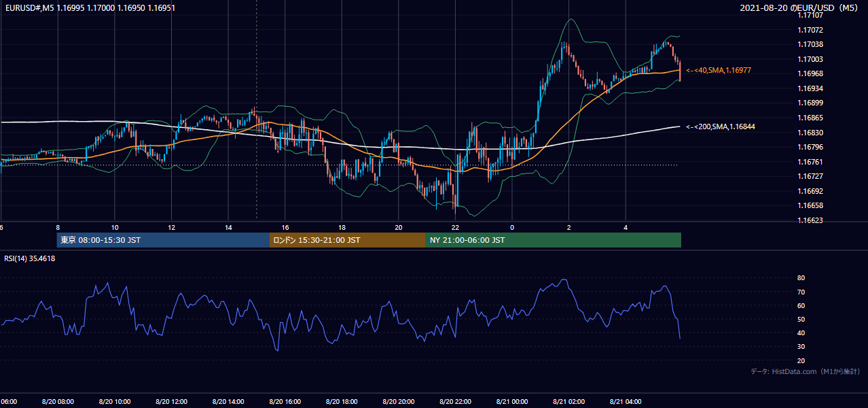Click the London 15:30-21:00 JST session bar
This screenshot has height=408, width=868.
348,240
